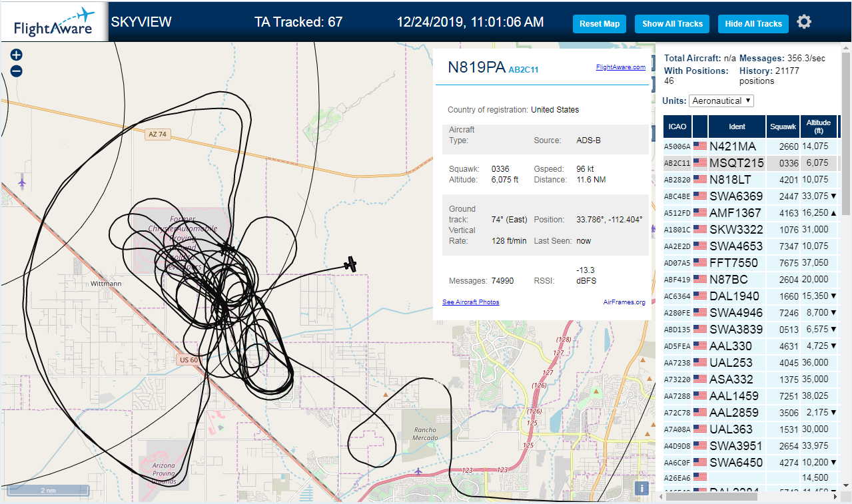Click the purple airport marker near Wittmann
852x504 pixels.
click(x=22, y=182)
